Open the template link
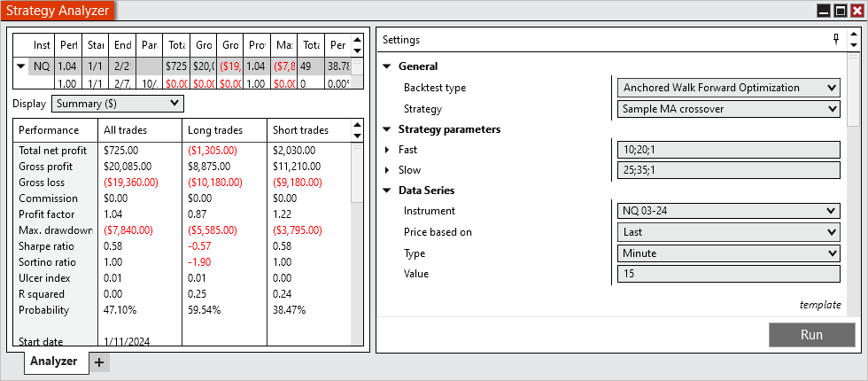The height and width of the screenshot is (381, 868). [819, 304]
